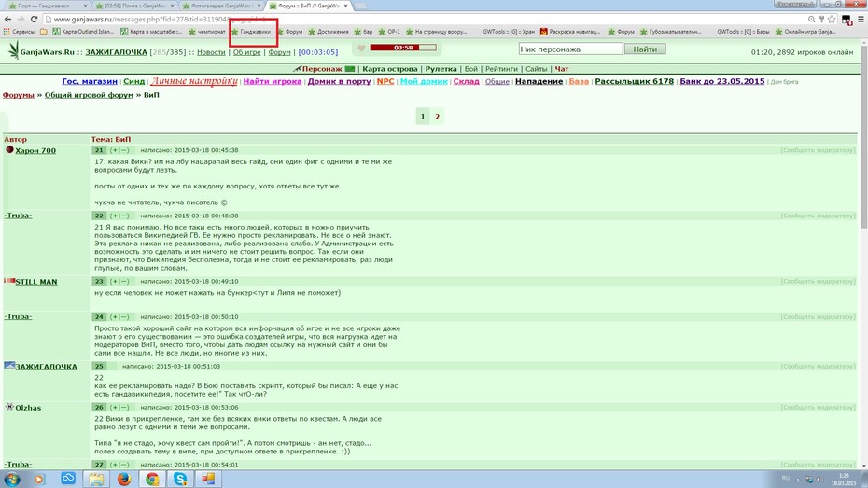Click the Найти search button

[x=645, y=49]
